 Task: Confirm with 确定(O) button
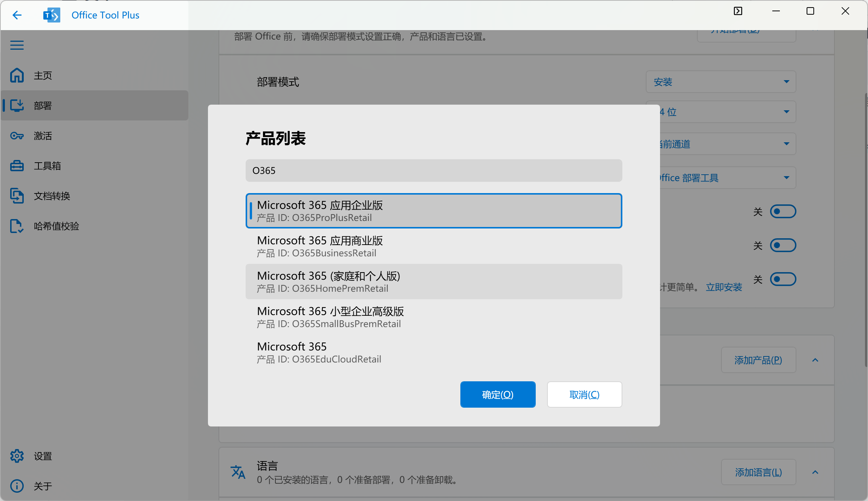(x=498, y=394)
